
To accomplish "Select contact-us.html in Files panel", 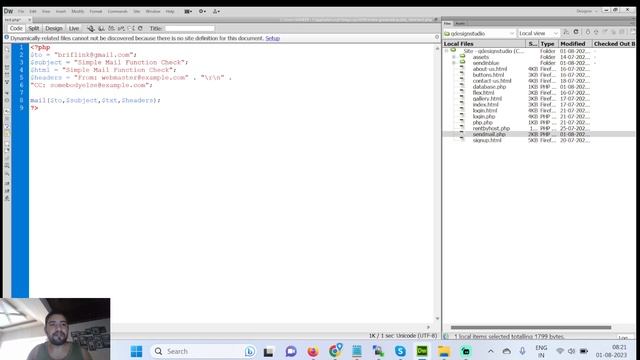I will pyautogui.click(x=492, y=81).
